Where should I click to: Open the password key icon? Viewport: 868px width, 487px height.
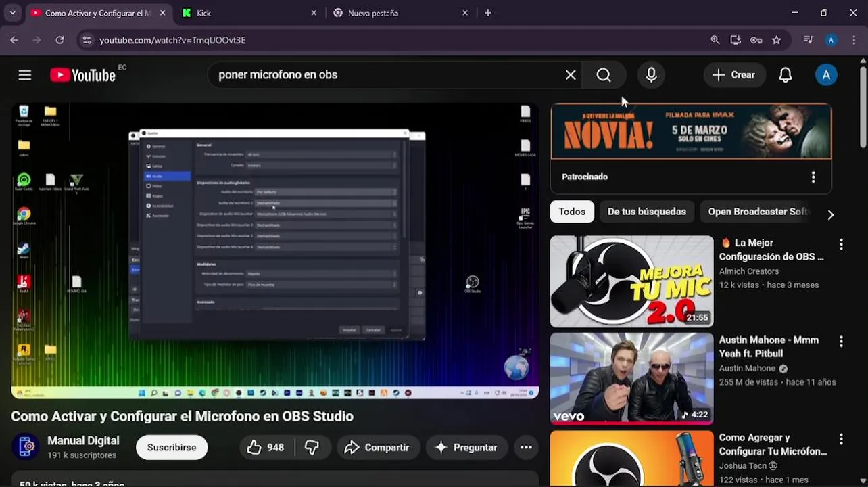pyautogui.click(x=756, y=40)
